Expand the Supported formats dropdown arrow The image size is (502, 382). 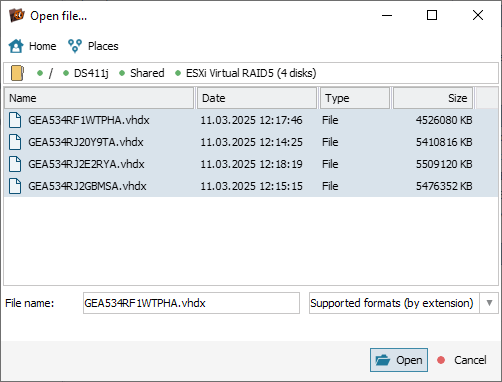point(489,303)
